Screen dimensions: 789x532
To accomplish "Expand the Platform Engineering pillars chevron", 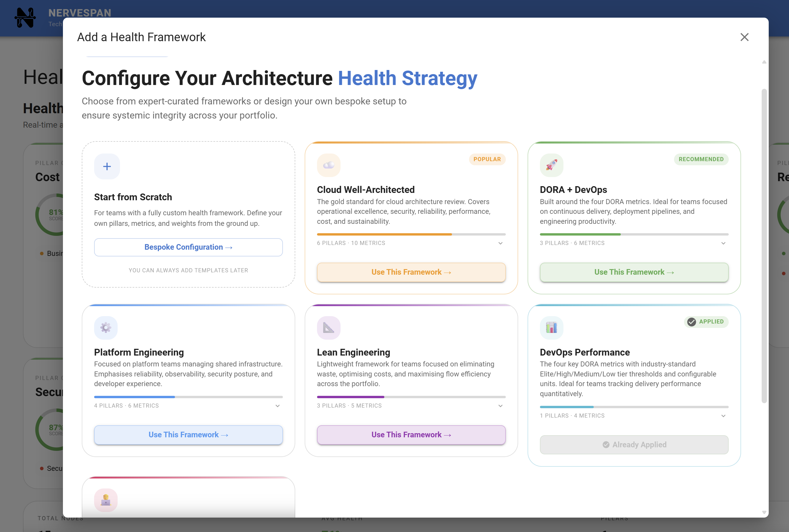I will click(x=278, y=406).
